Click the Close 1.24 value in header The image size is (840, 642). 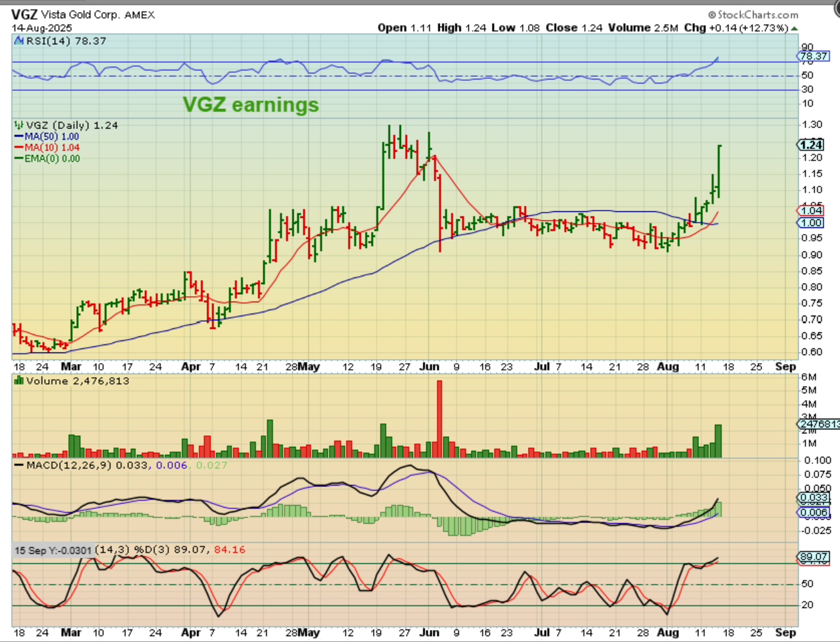574,27
